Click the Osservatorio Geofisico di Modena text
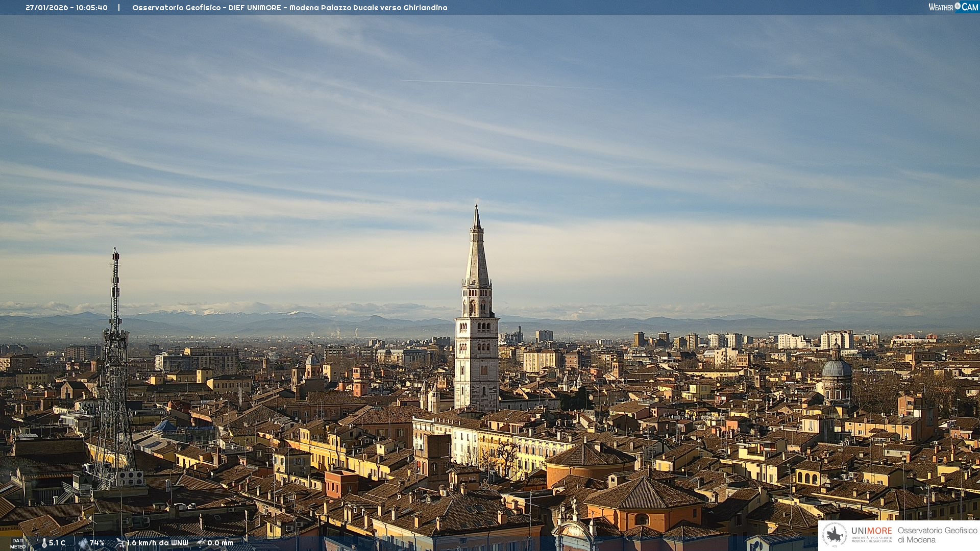This screenshot has height=551, width=980. pyautogui.click(x=937, y=535)
